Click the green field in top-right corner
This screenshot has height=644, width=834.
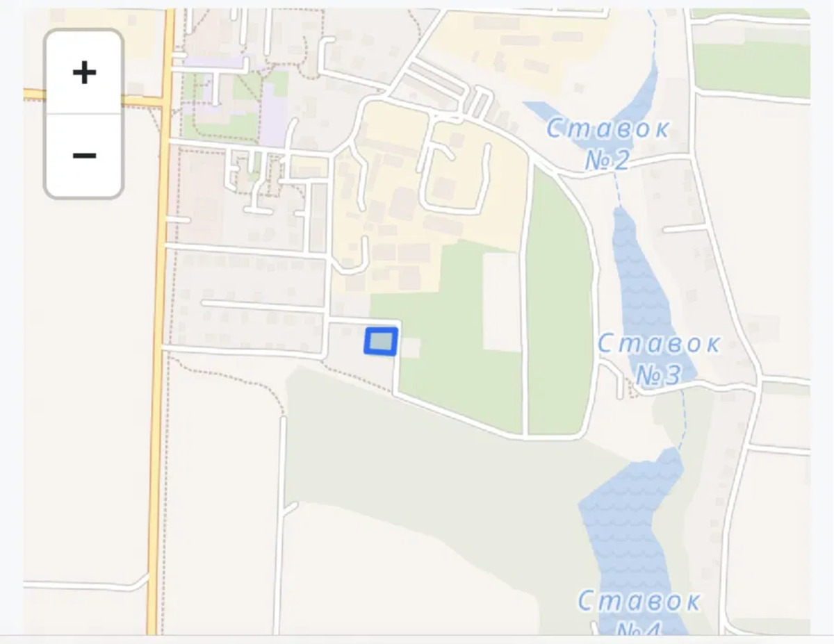click(x=751, y=69)
